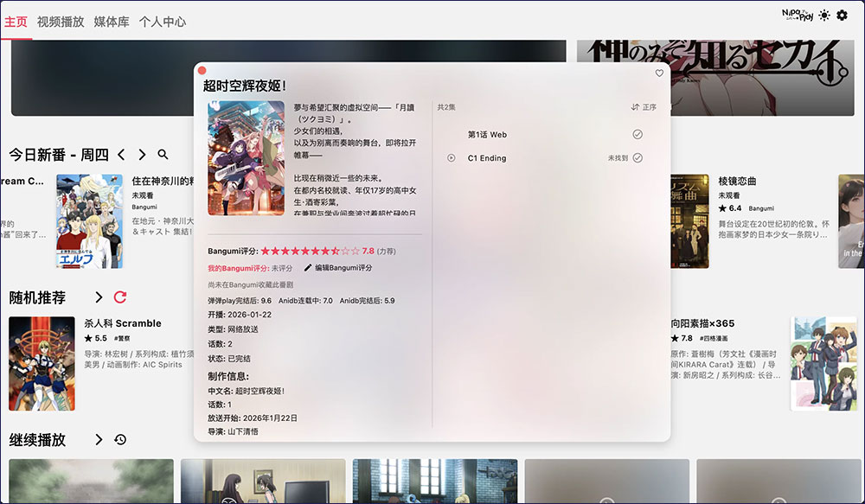Click the 向阳素描×365 poster image
Image resolution: width=865 pixels, height=504 pixels.
click(x=824, y=363)
